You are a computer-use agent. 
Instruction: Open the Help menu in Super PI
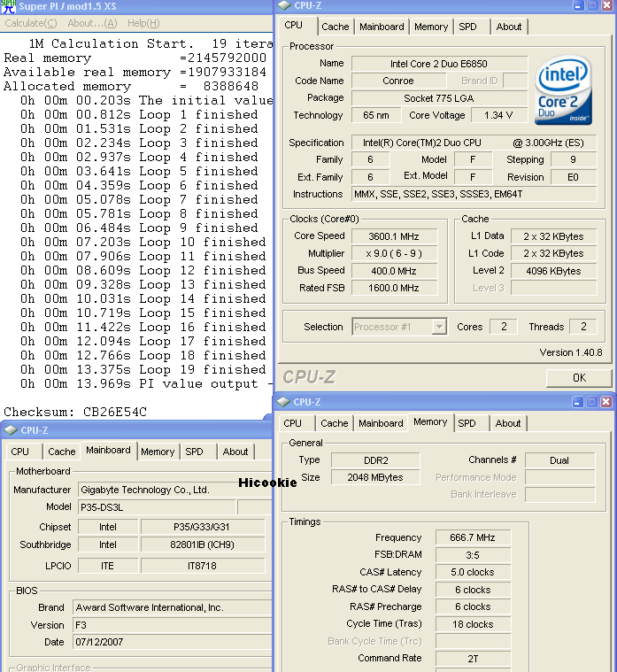(x=143, y=23)
